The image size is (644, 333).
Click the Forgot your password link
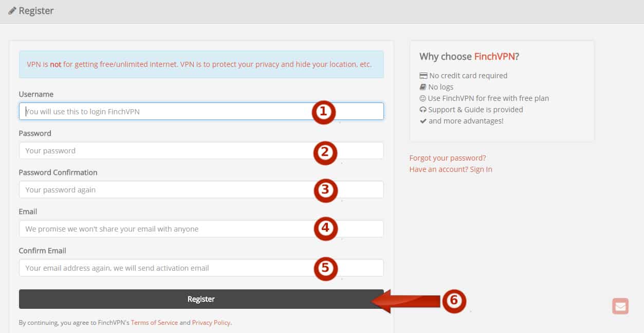click(x=447, y=157)
